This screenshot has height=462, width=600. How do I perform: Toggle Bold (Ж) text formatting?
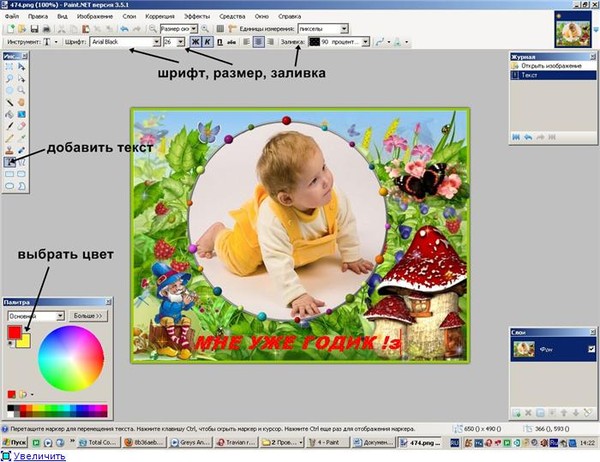(195, 42)
